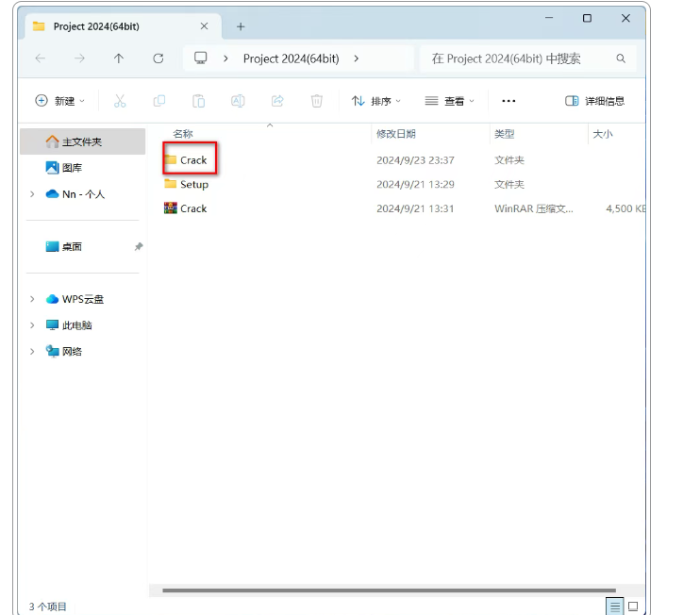700x615 pixels.
Task: Expand chevron after Project 2024(64bit) breadcrumb
Action: pos(357,58)
